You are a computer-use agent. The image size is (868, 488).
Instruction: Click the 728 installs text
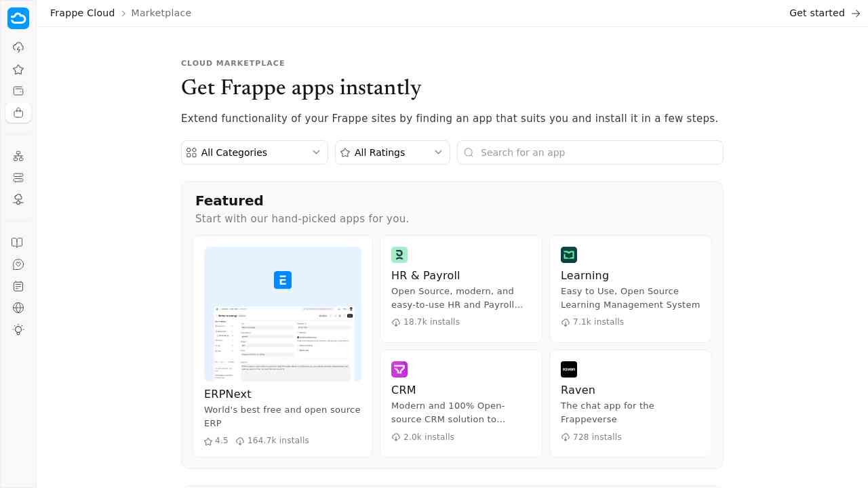tap(597, 437)
